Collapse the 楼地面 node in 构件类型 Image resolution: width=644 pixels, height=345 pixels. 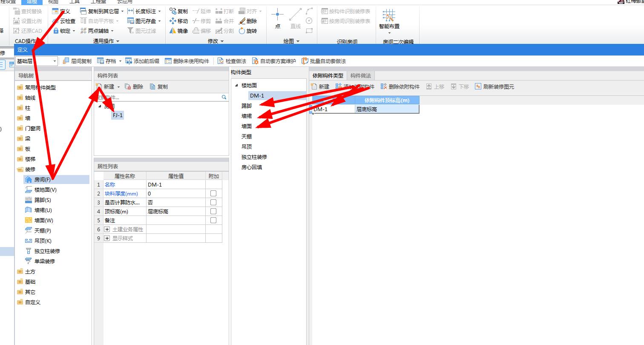click(x=237, y=86)
